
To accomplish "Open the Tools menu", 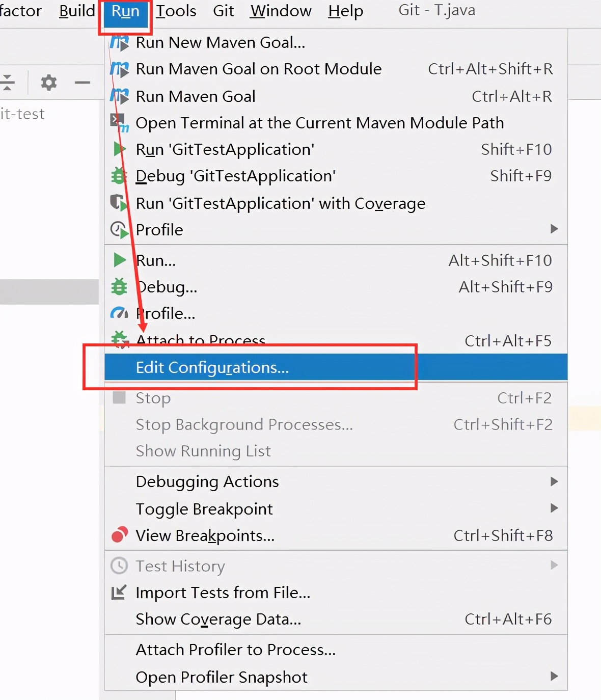I will tap(176, 11).
